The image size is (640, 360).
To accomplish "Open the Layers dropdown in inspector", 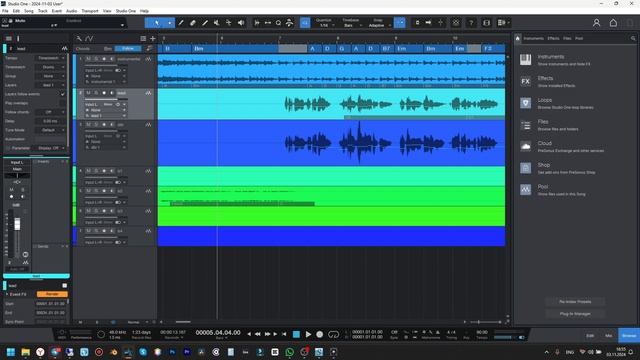I will coord(50,85).
